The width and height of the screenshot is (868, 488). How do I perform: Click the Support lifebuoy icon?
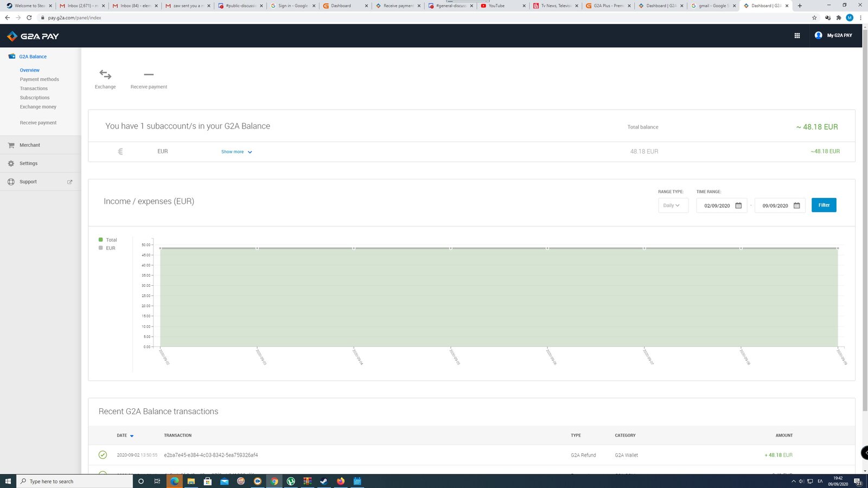click(11, 182)
